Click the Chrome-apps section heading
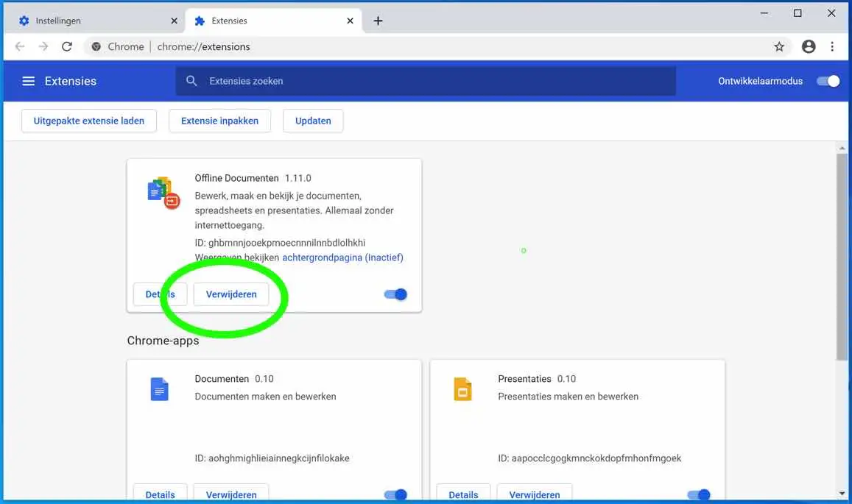Viewport: 852px width, 504px height. 163,341
